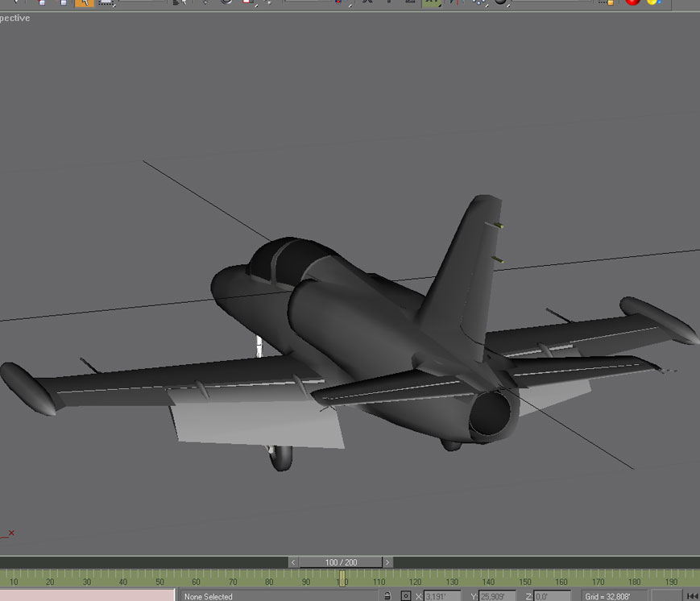Click the pink MAXScript mini listener field
Screen dimensions: 700x601
pos(87,595)
